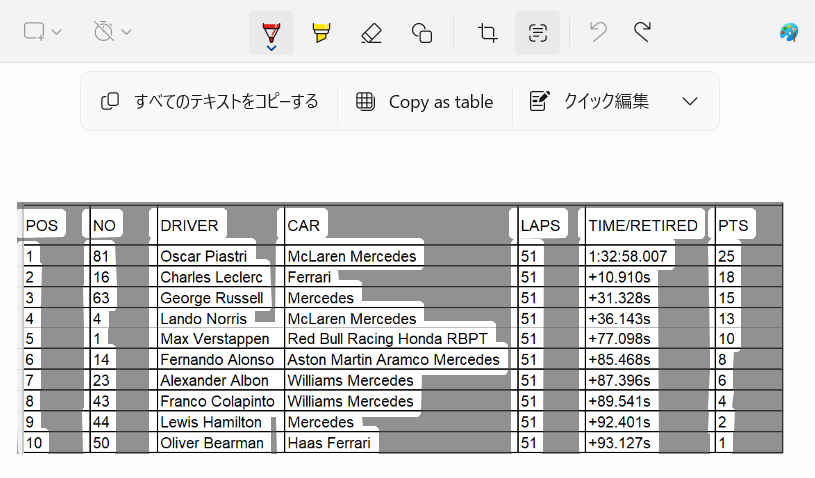Select the 'CAR' column header text
This screenshot has width=815, height=478.
coord(304,225)
